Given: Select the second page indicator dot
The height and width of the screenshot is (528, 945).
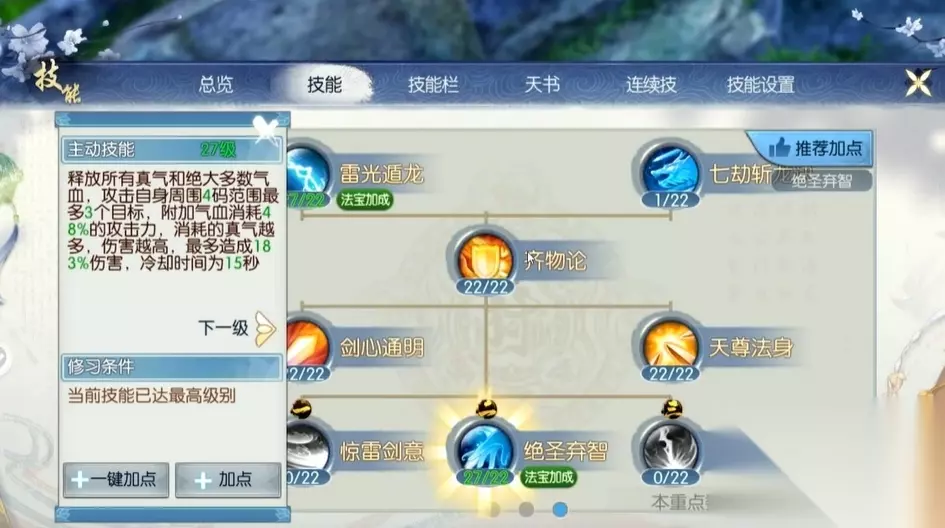Looking at the screenshot, I should pyautogui.click(x=526, y=510).
